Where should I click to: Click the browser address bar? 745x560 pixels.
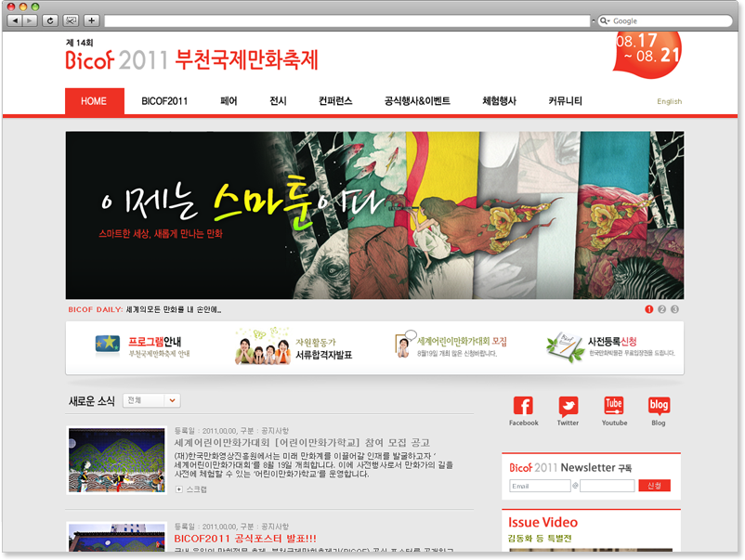point(346,21)
